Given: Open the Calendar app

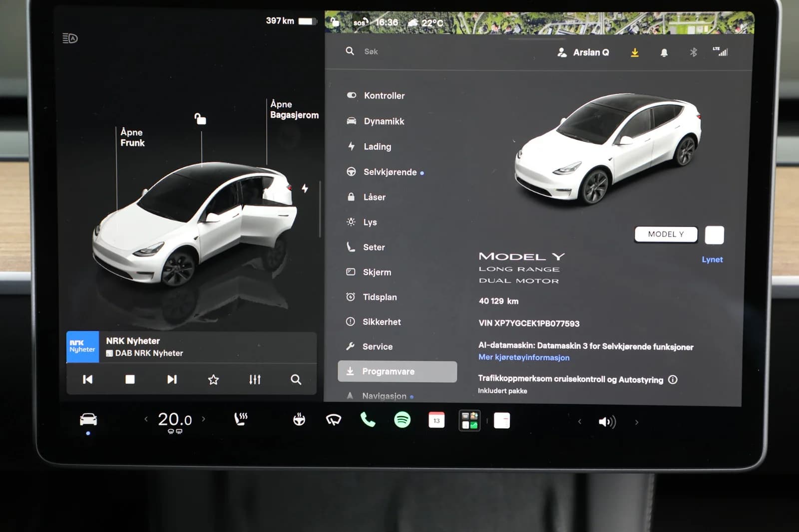Looking at the screenshot, I should 436,420.
